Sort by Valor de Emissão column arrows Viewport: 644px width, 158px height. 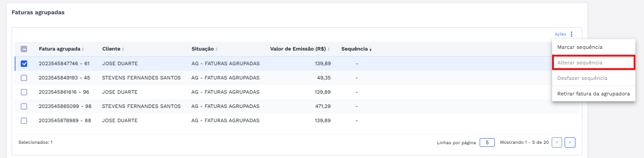[x=328, y=49]
